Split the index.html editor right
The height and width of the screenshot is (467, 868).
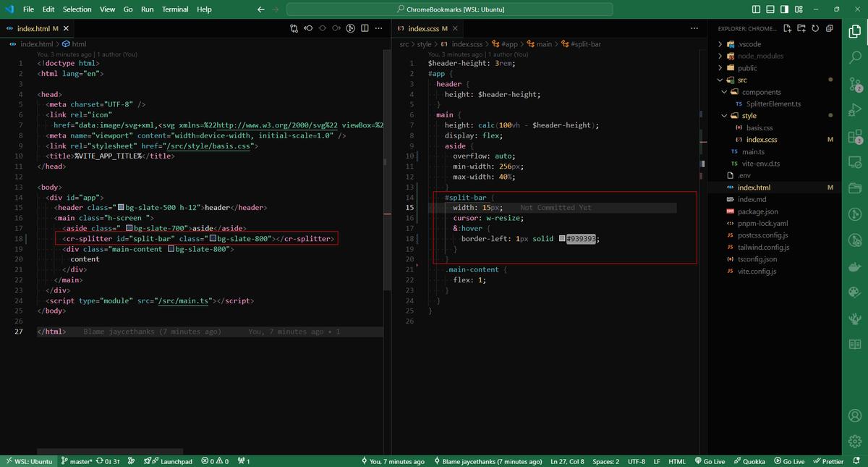pos(365,29)
